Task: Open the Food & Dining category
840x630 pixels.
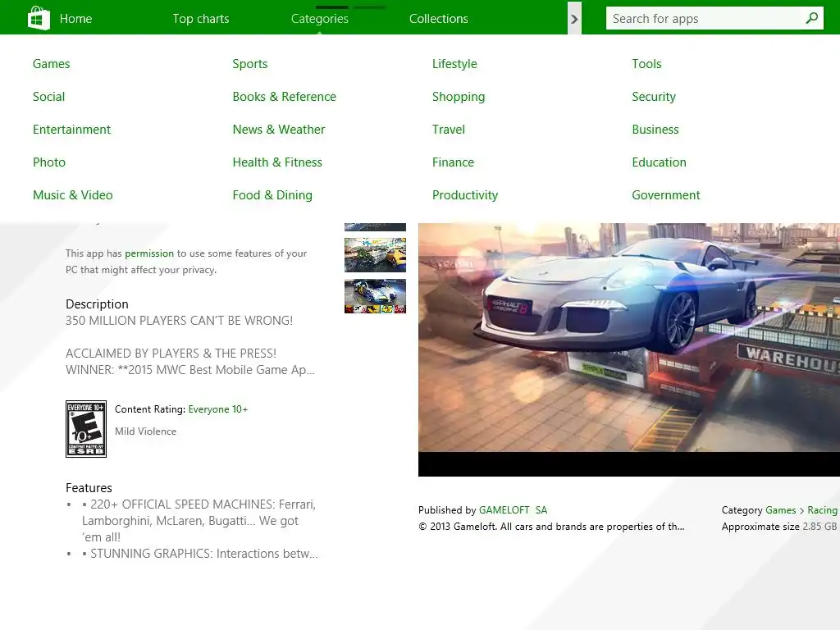Action: coord(272,194)
